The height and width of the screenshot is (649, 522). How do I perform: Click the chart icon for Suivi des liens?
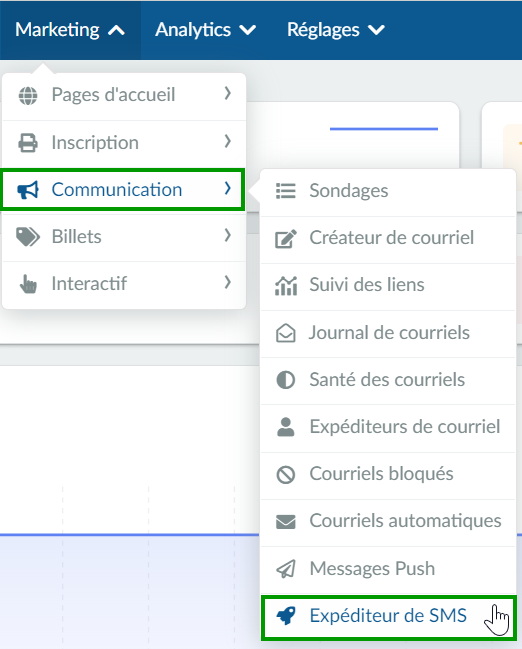point(286,286)
